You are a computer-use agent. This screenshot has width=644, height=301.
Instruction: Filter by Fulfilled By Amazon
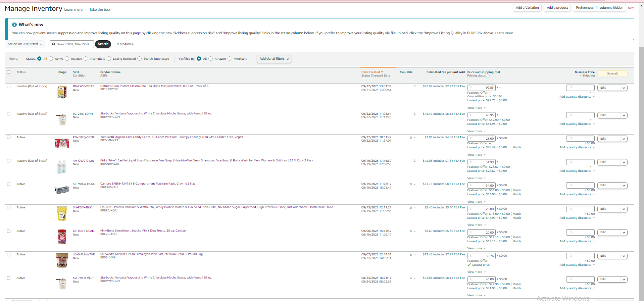pos(211,59)
